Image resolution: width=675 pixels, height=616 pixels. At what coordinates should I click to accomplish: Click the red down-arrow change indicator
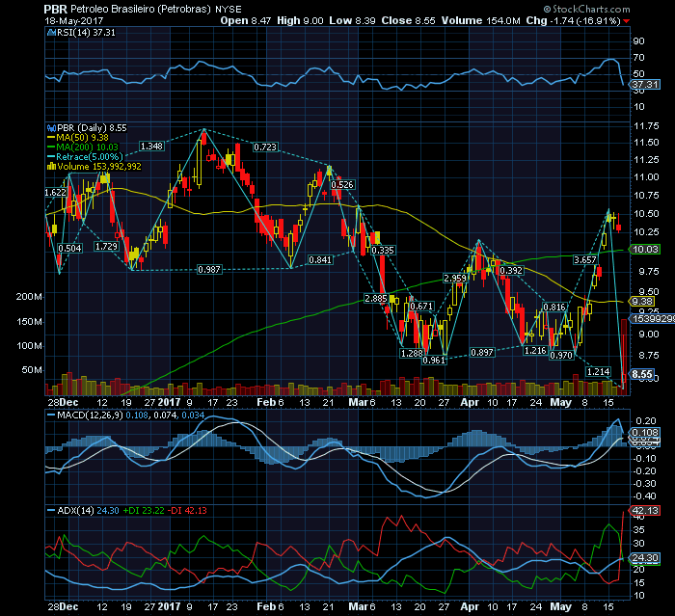click(x=627, y=21)
